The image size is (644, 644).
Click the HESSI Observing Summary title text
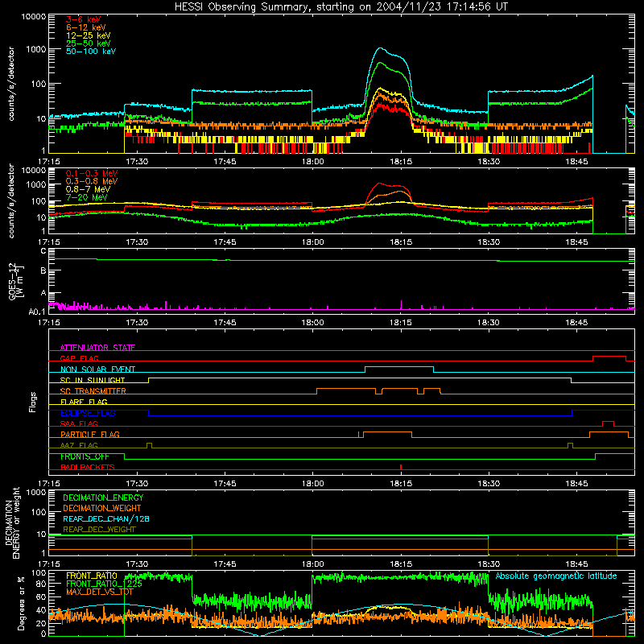pos(341,7)
